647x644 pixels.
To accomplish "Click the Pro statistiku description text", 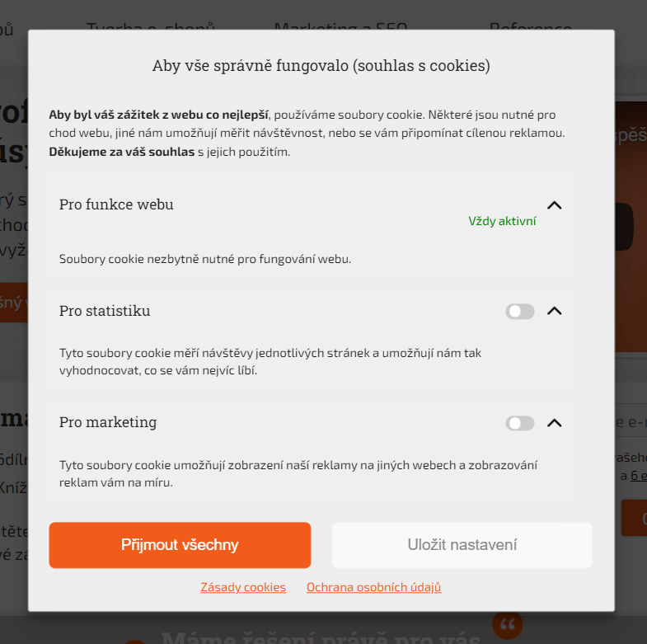I will pyautogui.click(x=270, y=362).
